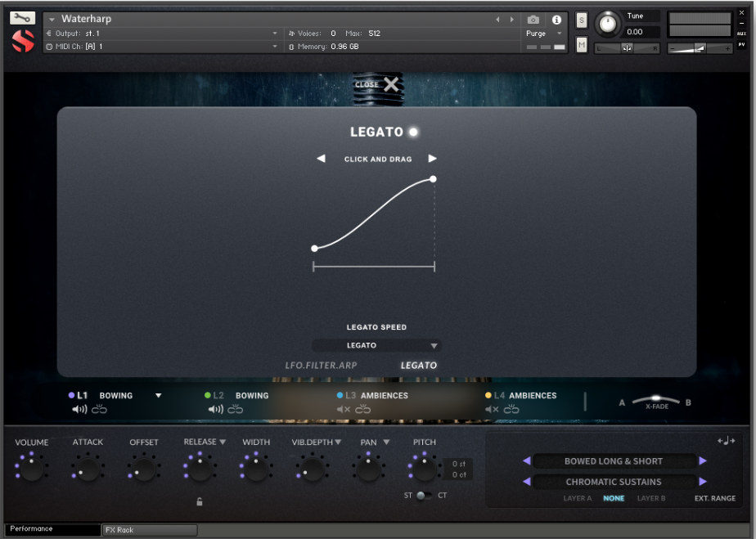
Task: Click the Purge button in the header
Action: [536, 34]
